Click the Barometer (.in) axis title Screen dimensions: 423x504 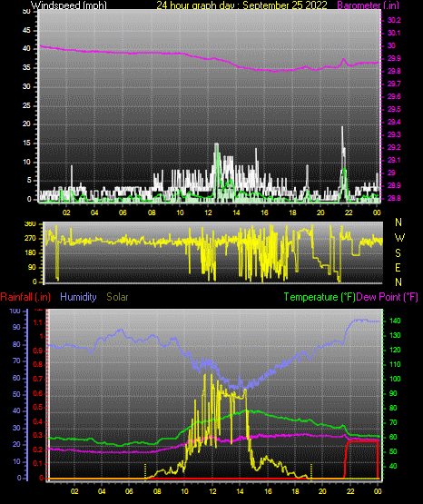tap(368, 5)
